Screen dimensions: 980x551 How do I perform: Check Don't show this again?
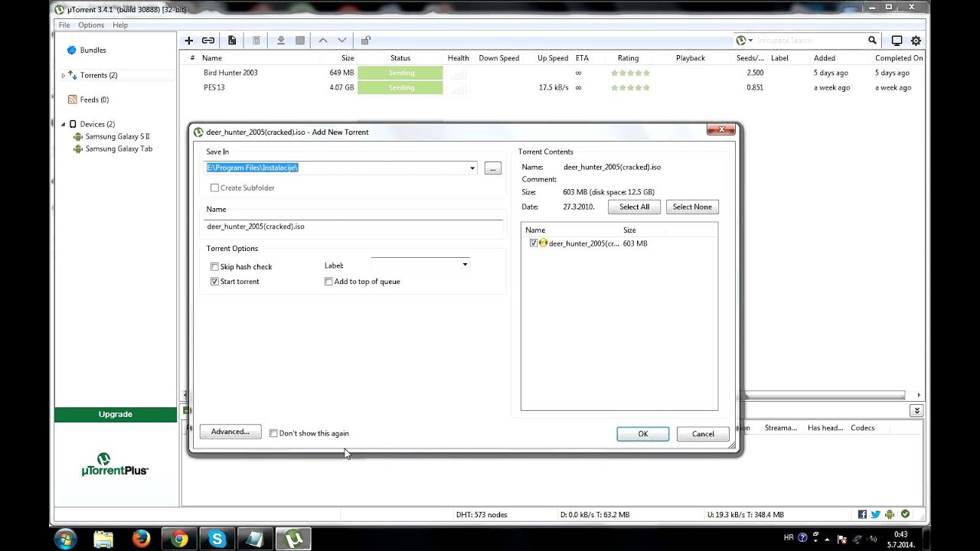coord(273,433)
